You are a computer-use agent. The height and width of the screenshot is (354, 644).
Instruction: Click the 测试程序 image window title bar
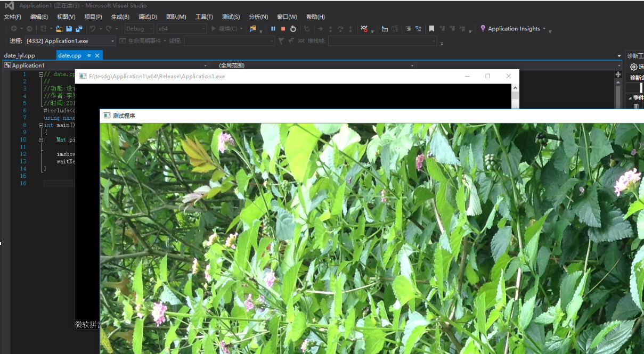point(372,116)
